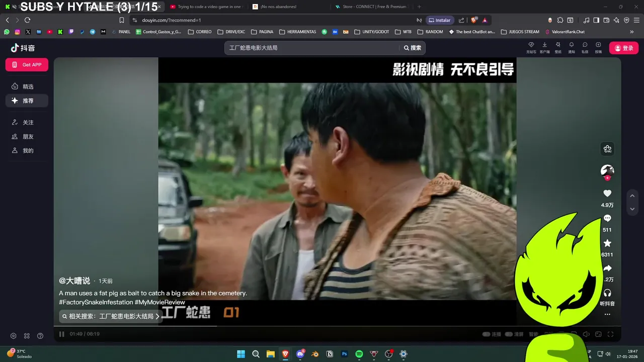Switch to the '¡No nos abandones!' tab
This screenshot has height=362, width=644.
tap(289, 7)
